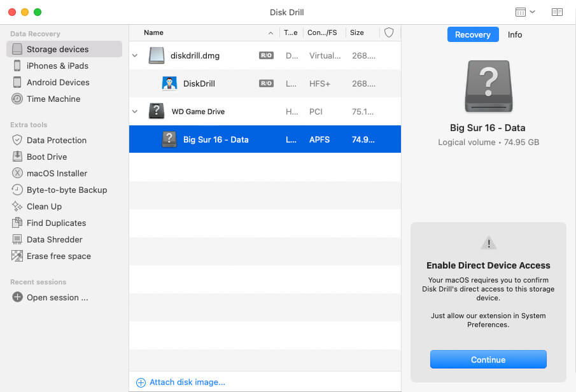The width and height of the screenshot is (576, 392).
Task: Select the diskdrill.dmg disk image row
Action: click(x=265, y=55)
